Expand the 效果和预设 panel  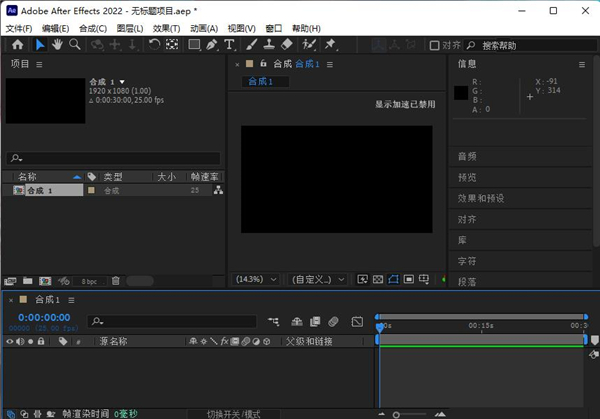point(481,198)
